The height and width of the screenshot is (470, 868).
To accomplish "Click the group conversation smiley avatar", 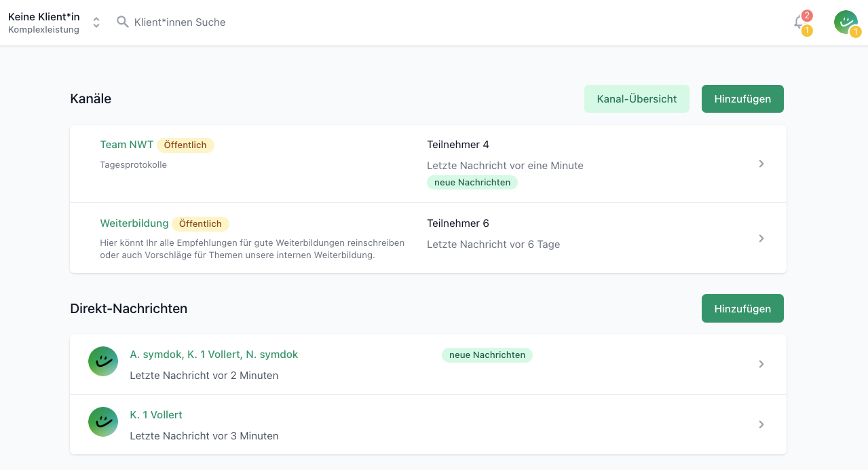I will pos(103,361).
